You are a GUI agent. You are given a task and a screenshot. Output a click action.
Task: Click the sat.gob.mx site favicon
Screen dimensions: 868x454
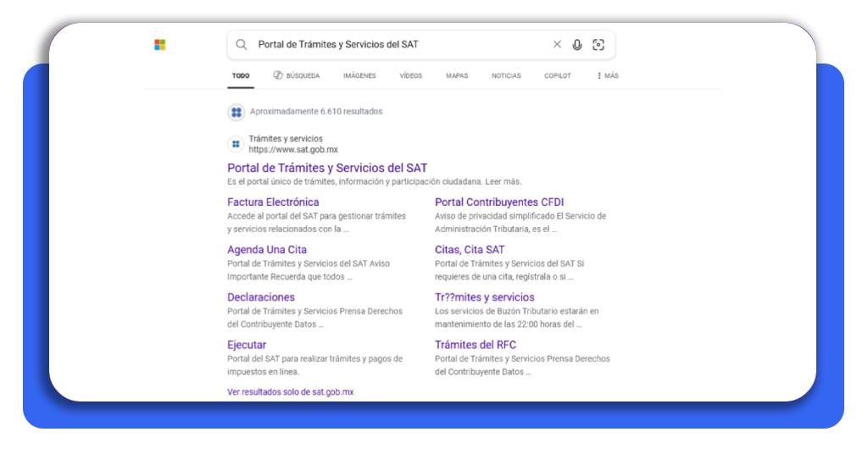236,144
